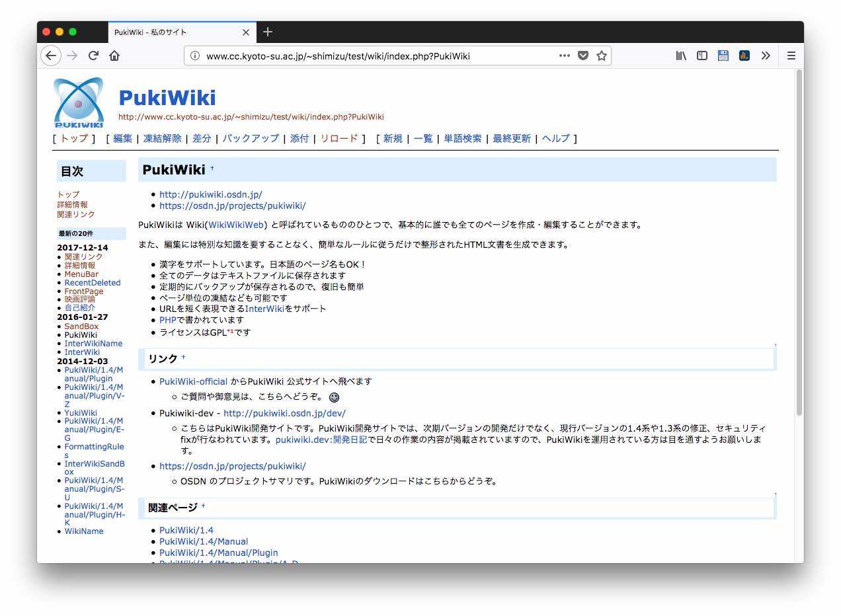Expand the toolbar overflow chevron

coord(766,56)
